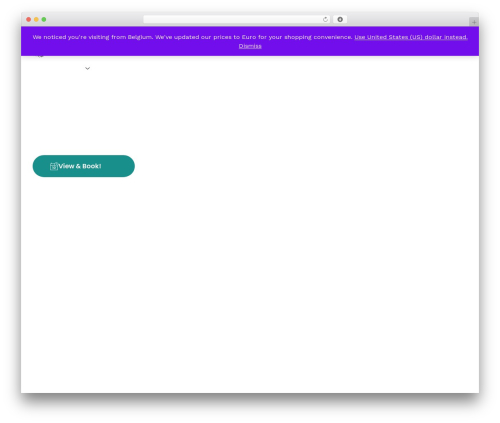This screenshot has width=500, height=423.
Task: Open a new tab with plus icon
Action: 474,22
